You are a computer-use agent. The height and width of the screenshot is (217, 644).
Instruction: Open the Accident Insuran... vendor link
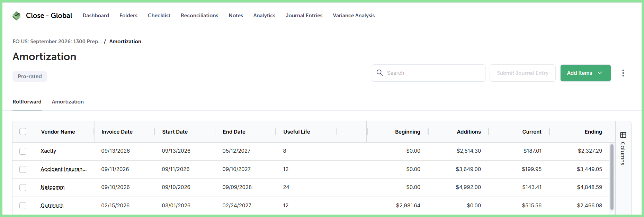pos(63,169)
